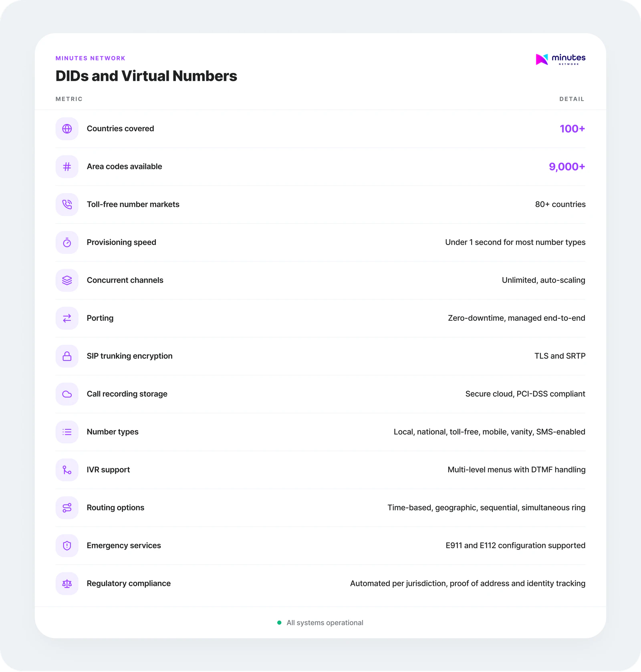Click the 100+ countries value

pyautogui.click(x=572, y=129)
